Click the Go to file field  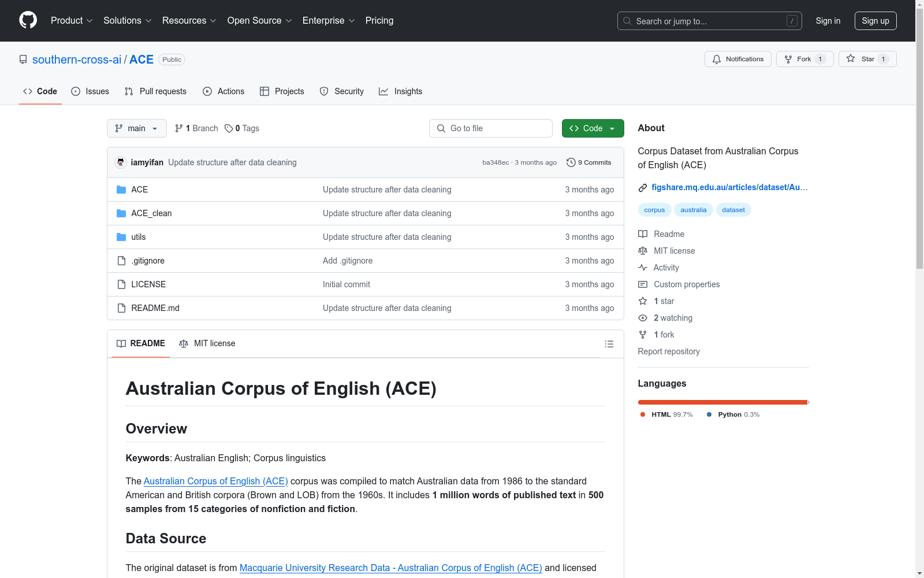(491, 128)
